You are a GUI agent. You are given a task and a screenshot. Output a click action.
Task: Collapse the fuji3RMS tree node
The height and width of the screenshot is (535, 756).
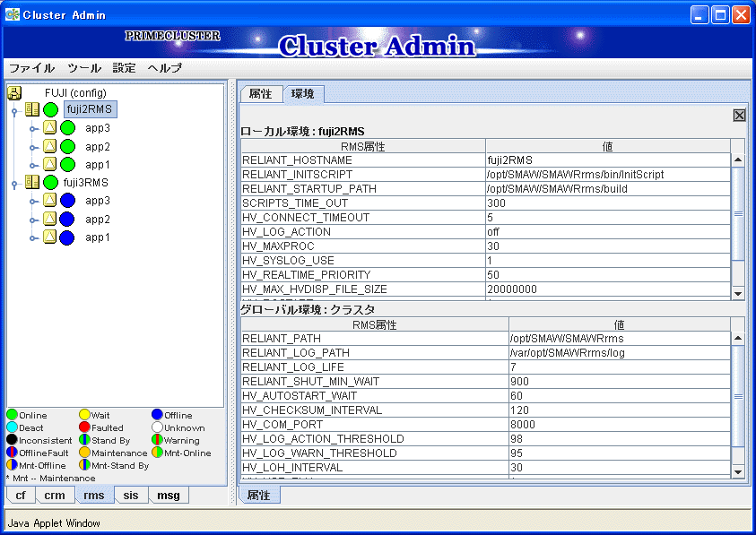click(x=14, y=184)
